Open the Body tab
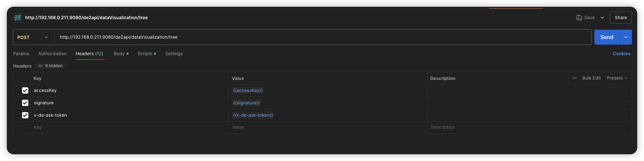The width and height of the screenshot is (644, 161). click(x=121, y=54)
